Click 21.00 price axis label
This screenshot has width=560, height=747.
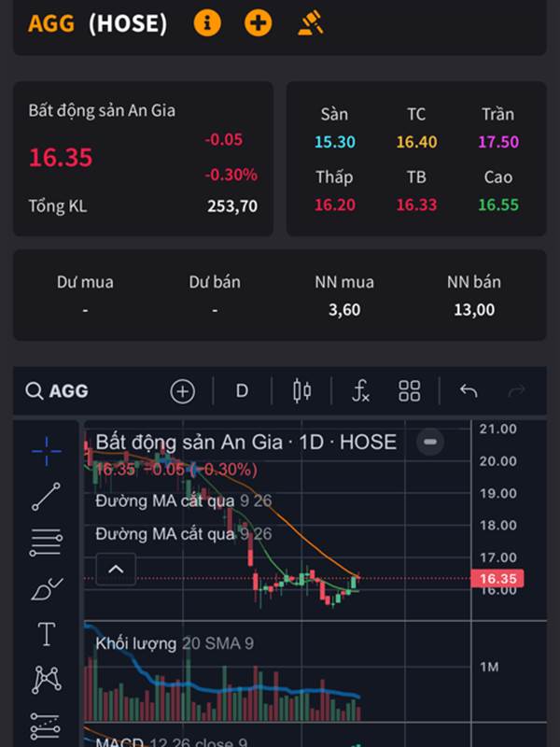click(498, 430)
